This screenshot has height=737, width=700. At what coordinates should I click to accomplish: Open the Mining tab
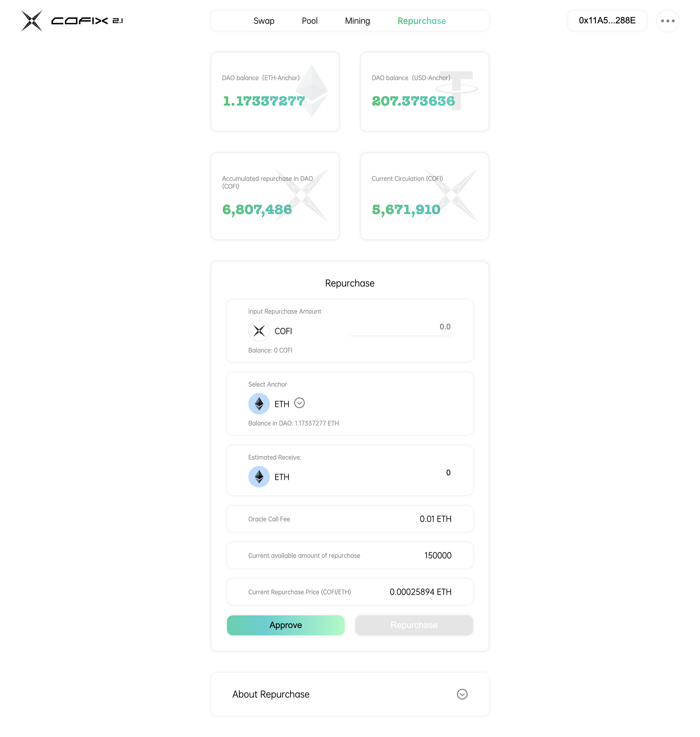(x=357, y=21)
